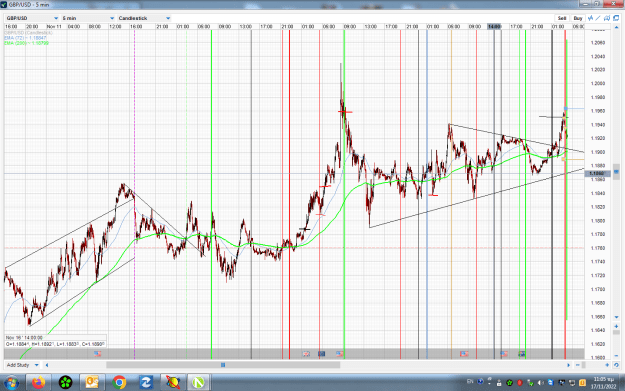Click the time zoom in plus icon
625x391 pixels.
click(607, 365)
